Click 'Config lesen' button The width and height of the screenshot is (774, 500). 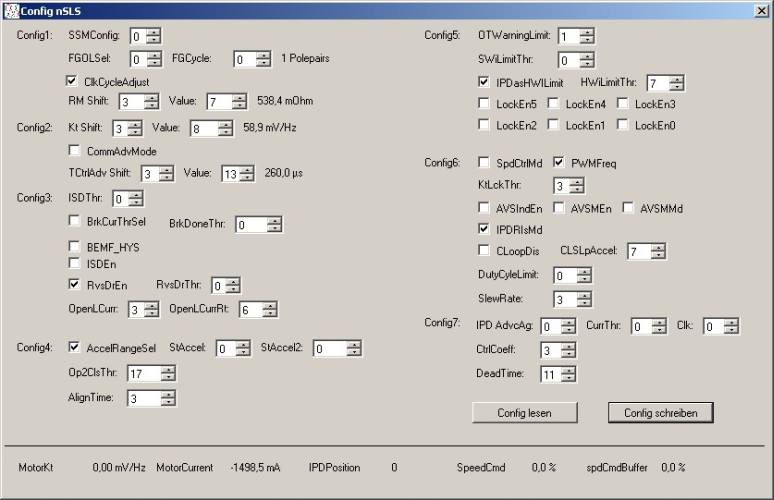coord(524,412)
